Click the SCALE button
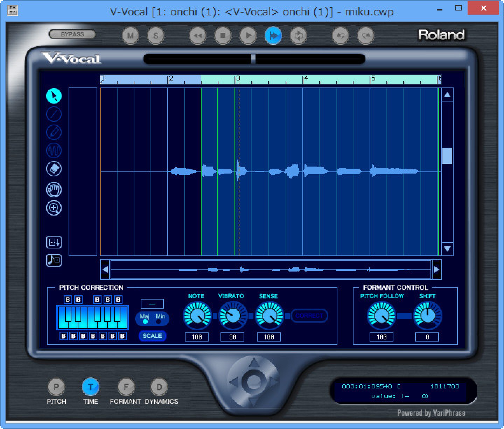The height and width of the screenshot is (429, 504). (152, 336)
